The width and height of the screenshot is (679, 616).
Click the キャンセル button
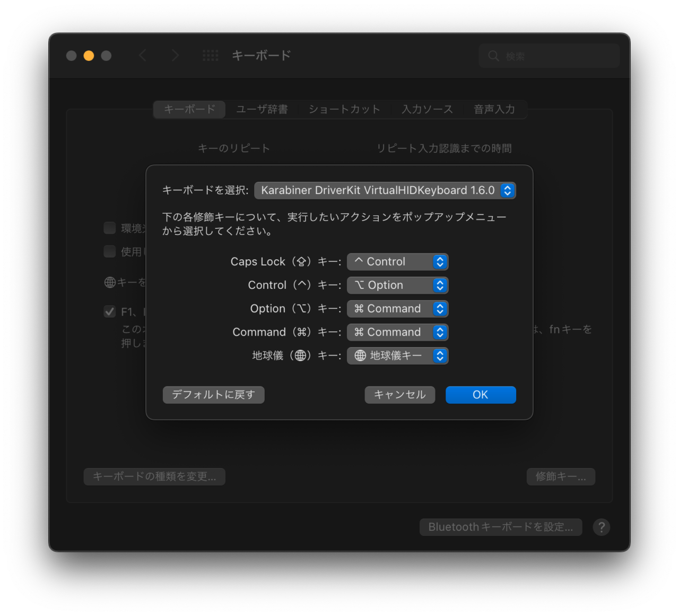pos(400,394)
